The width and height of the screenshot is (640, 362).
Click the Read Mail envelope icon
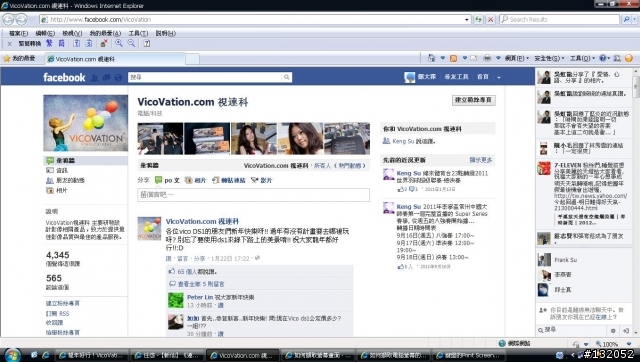tap(473, 58)
